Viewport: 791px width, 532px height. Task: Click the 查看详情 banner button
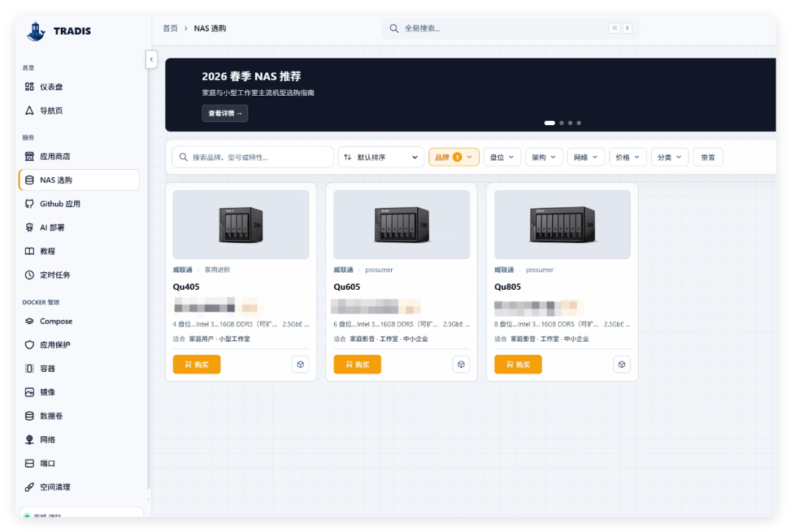225,113
